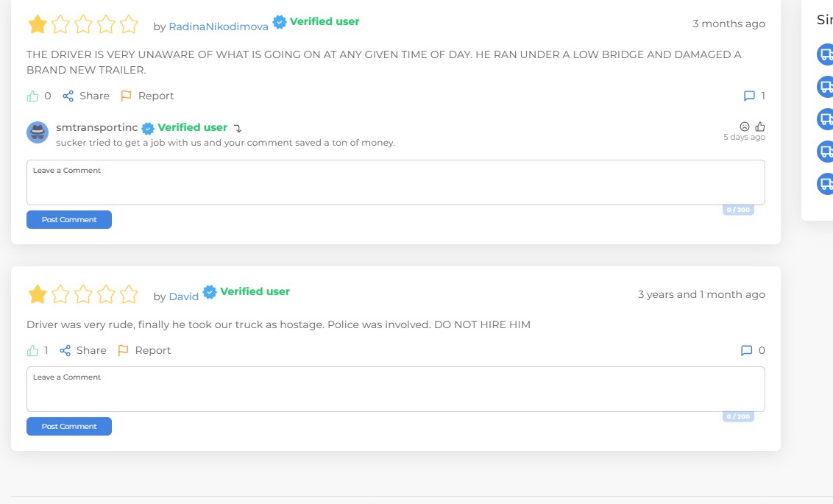The height and width of the screenshot is (504, 833).
Task: Click sad face reaction on smtransportinc comment
Action: pyautogui.click(x=744, y=127)
